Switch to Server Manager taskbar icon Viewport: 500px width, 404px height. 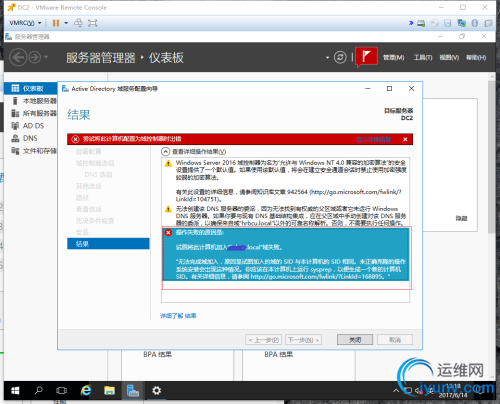click(133, 390)
